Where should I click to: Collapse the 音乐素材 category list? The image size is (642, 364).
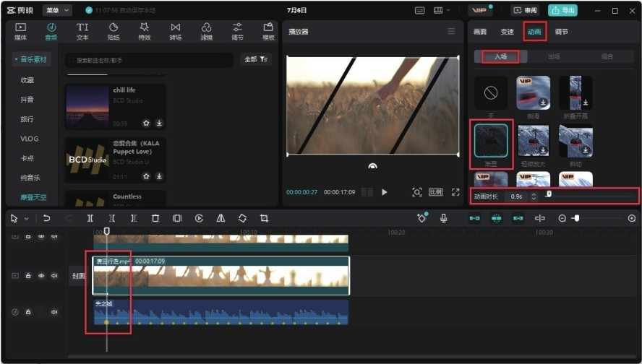coord(30,59)
